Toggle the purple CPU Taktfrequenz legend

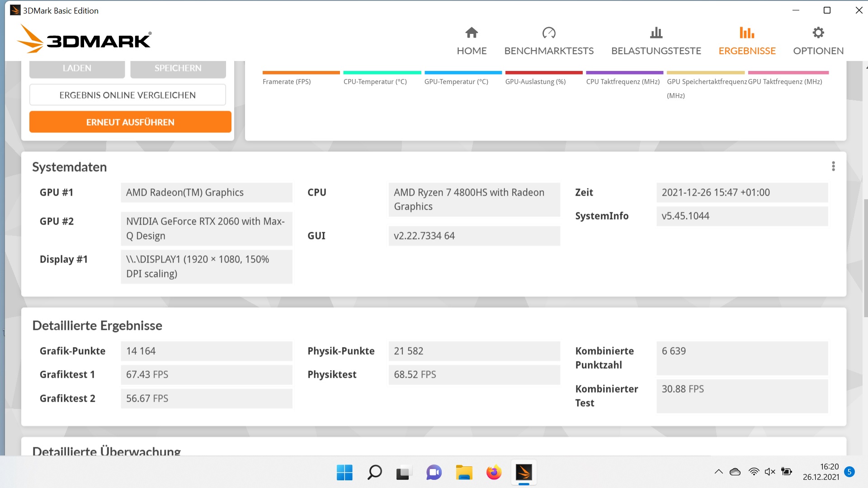click(624, 78)
